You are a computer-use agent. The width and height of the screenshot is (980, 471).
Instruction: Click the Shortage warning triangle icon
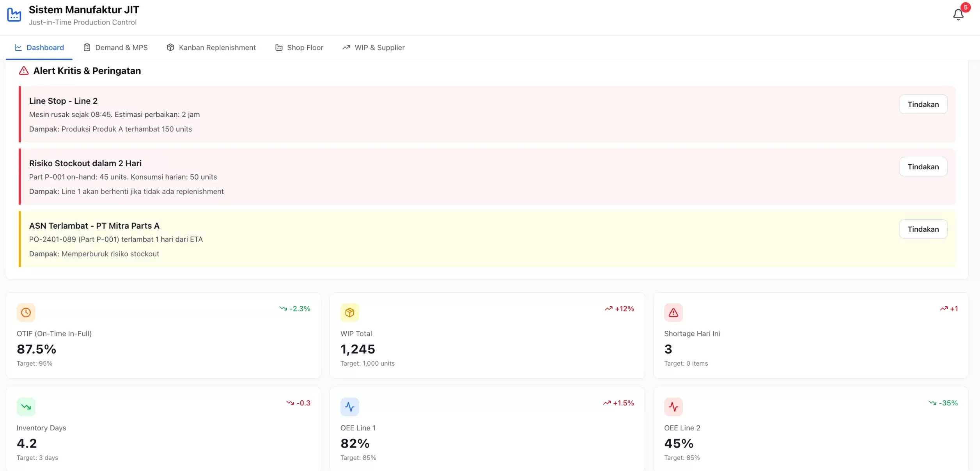[673, 313]
